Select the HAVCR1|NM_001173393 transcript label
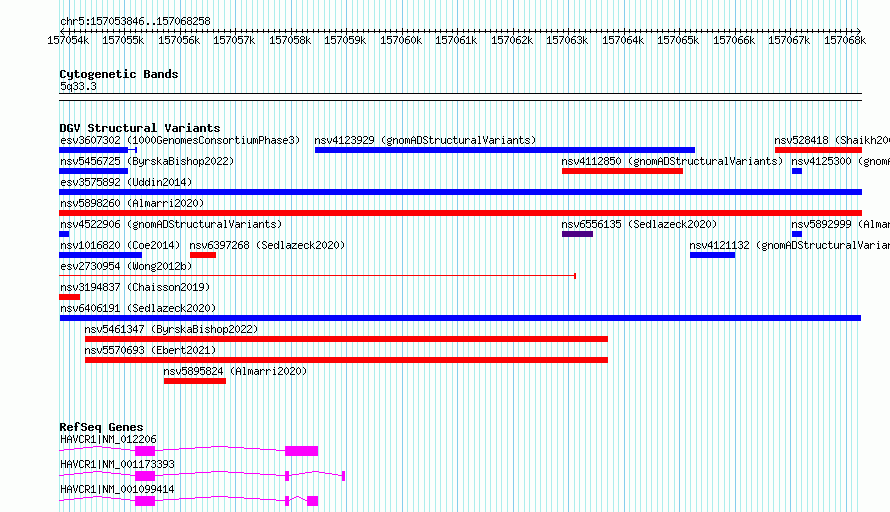This screenshot has height=512, width=890. tap(117, 464)
